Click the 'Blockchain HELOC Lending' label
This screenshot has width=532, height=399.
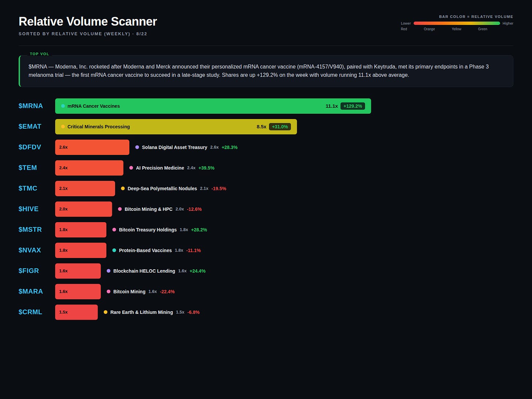144,271
